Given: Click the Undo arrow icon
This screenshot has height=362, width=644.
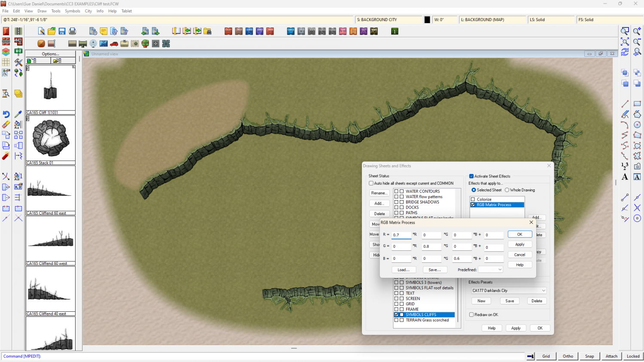Looking at the screenshot, I should (x=6, y=114).
